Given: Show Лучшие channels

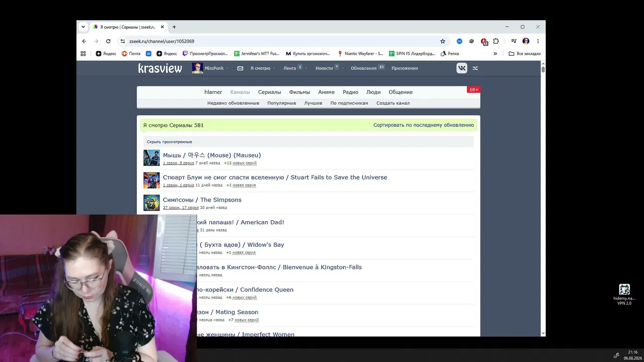Looking at the screenshot, I should coord(313,103).
